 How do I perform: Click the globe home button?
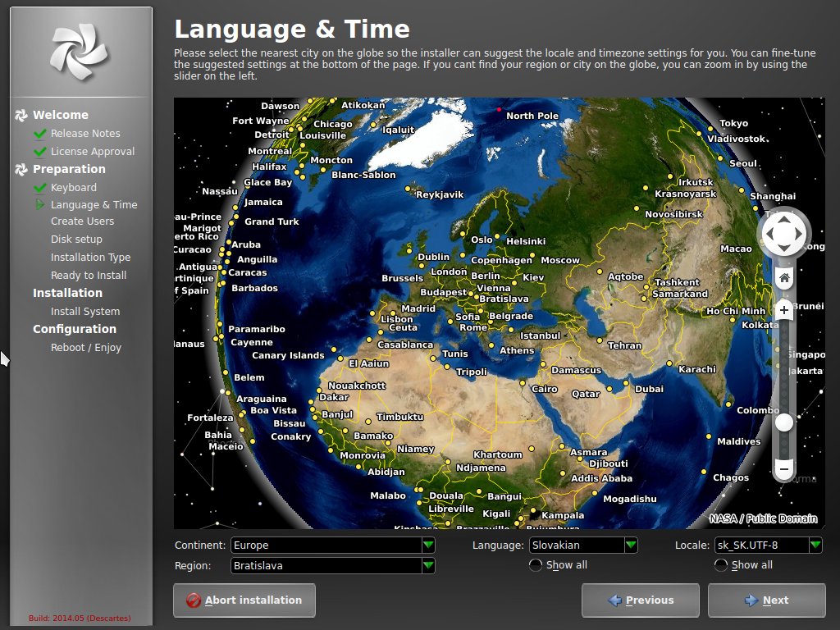[x=784, y=278]
